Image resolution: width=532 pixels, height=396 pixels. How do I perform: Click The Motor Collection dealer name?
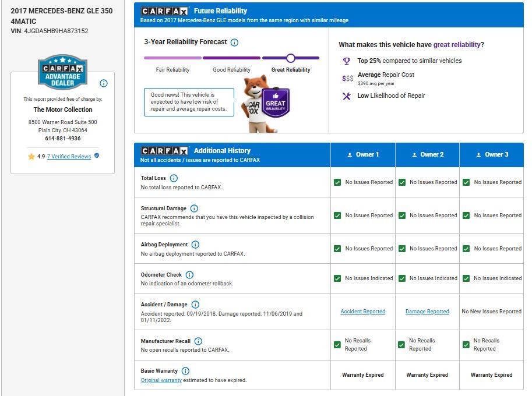[x=63, y=109]
